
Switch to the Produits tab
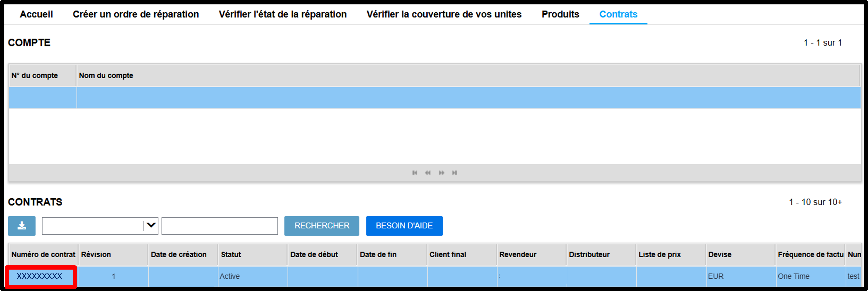pyautogui.click(x=560, y=14)
